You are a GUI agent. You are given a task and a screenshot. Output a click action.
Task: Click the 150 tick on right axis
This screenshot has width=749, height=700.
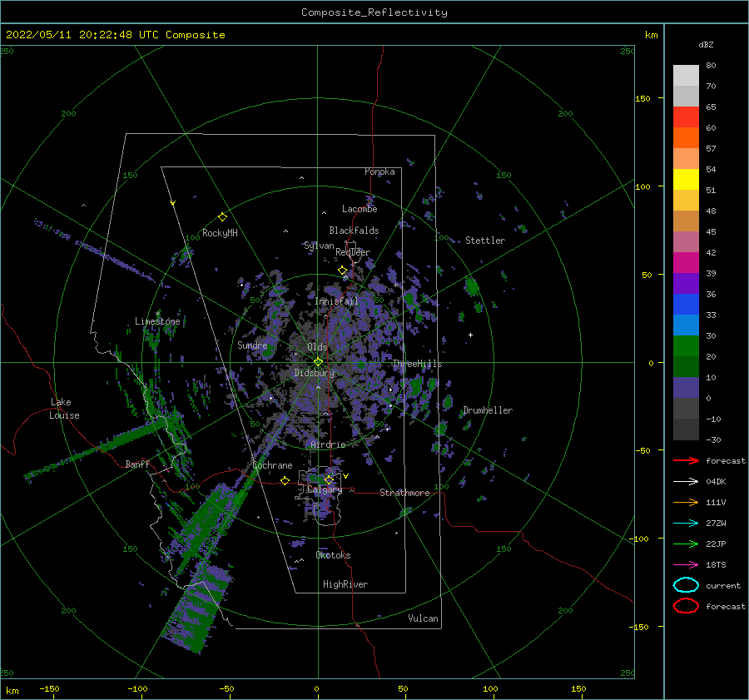click(642, 98)
